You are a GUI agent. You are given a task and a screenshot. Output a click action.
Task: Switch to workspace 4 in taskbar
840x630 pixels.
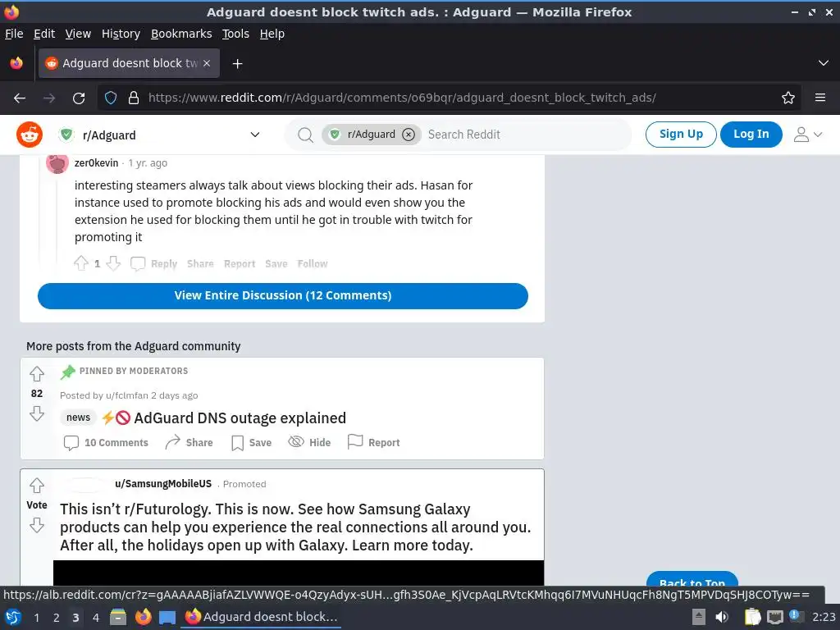coord(95,617)
